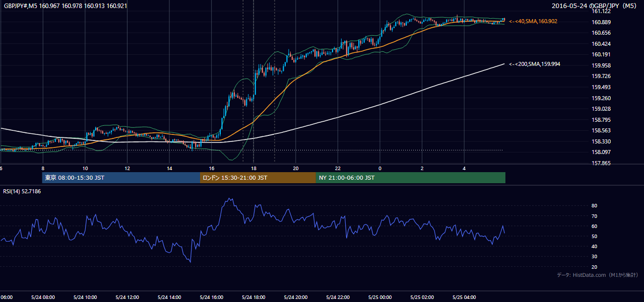The width and height of the screenshot is (644, 302).
Task: Click hour 0 on the price chart time axis
Action: pos(380,169)
